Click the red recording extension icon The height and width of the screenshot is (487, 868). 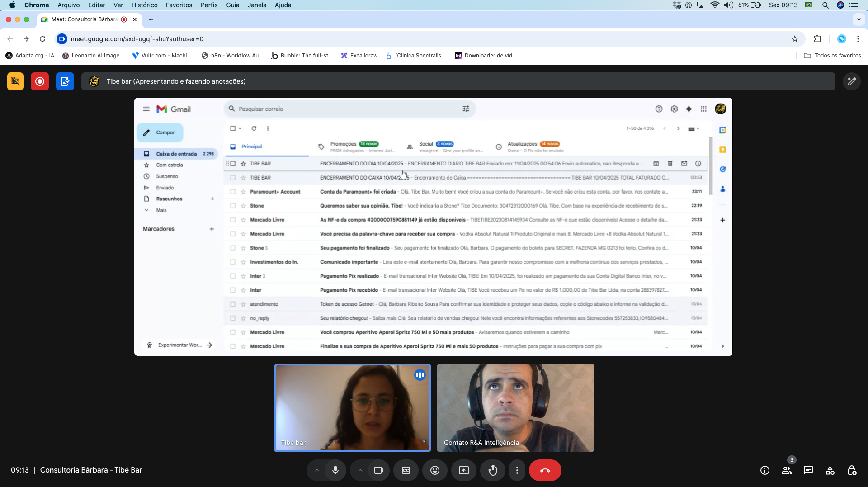[40, 81]
